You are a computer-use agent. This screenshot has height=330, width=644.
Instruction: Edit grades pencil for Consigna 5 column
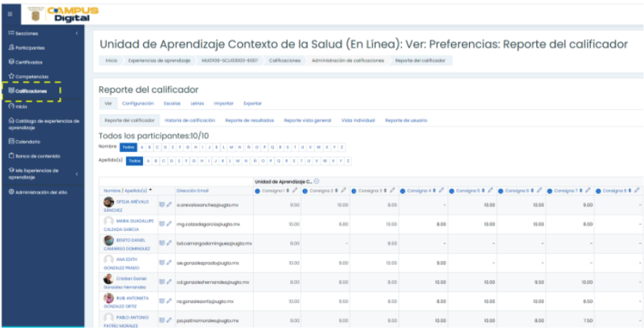(x=490, y=191)
